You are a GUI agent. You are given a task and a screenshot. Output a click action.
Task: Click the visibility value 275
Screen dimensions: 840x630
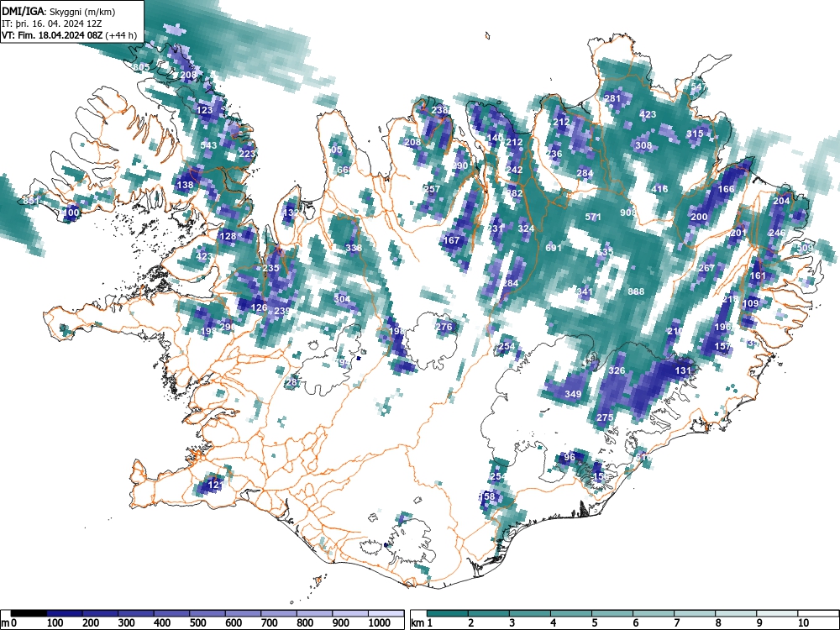coord(605,417)
